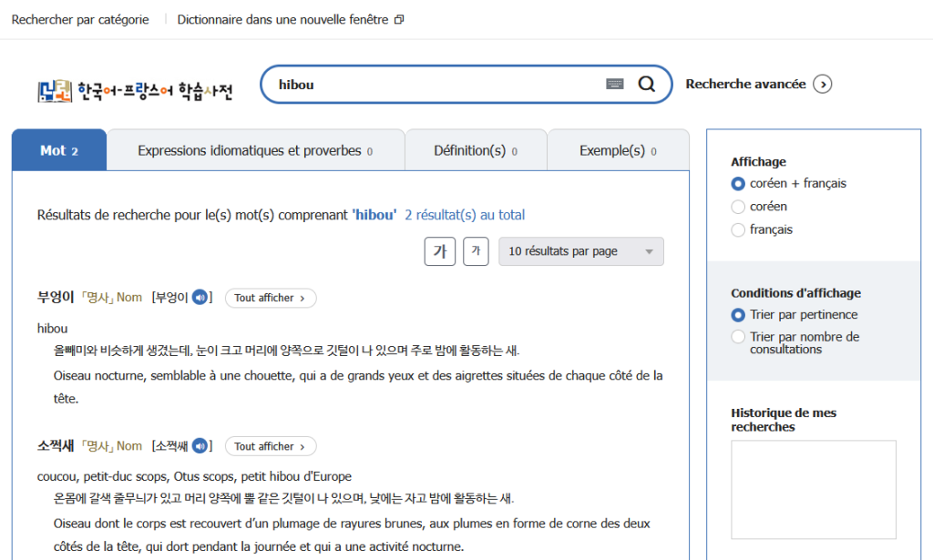Click the 'Oiseau nocturne, semblable' definition

click(358, 387)
